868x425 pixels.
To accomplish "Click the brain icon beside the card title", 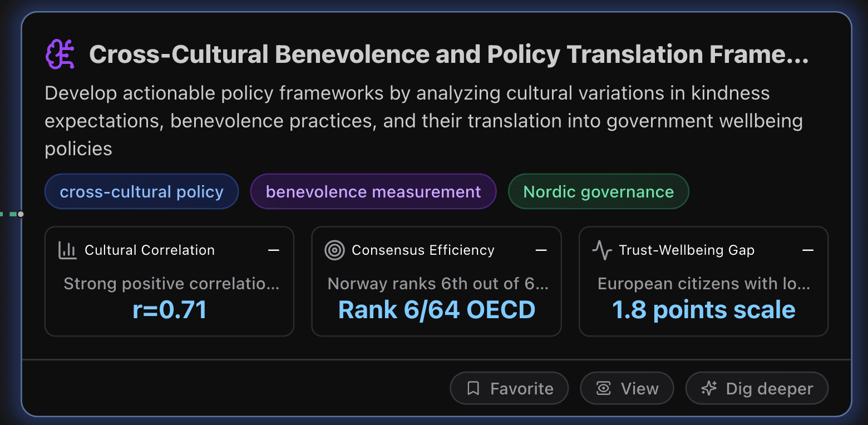I will (x=60, y=54).
